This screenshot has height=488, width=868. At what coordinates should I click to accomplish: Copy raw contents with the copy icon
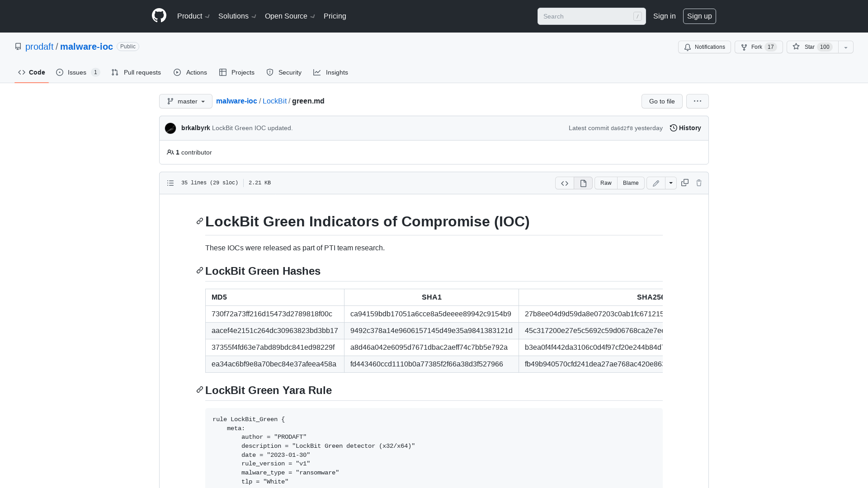(x=685, y=183)
